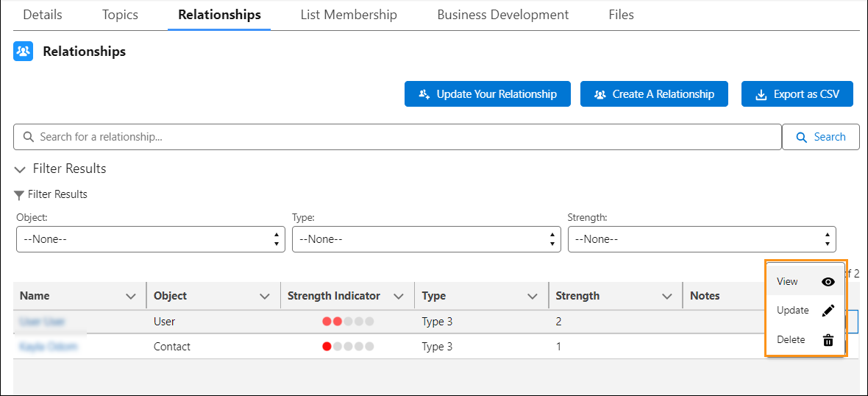The image size is (868, 396).
Task: Go to Business Development tab
Action: point(502,15)
